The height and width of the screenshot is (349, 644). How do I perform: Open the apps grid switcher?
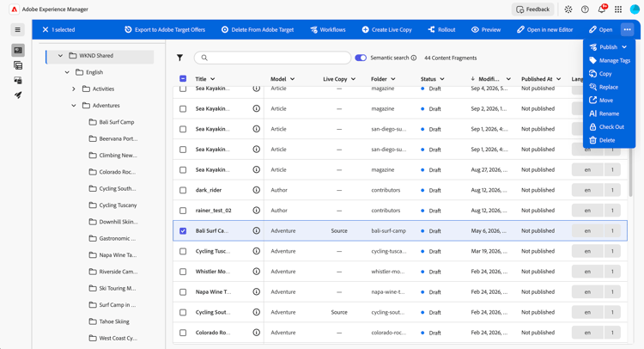618,9
